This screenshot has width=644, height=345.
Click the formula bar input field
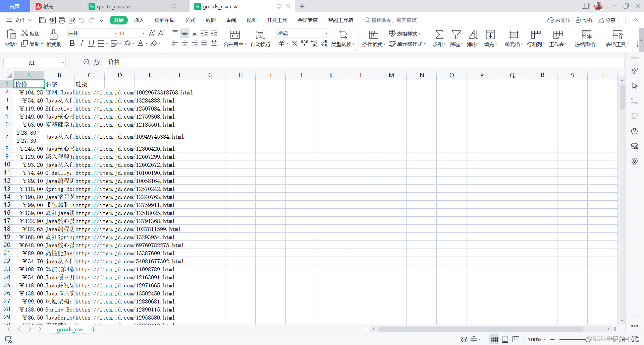[x=364, y=62]
